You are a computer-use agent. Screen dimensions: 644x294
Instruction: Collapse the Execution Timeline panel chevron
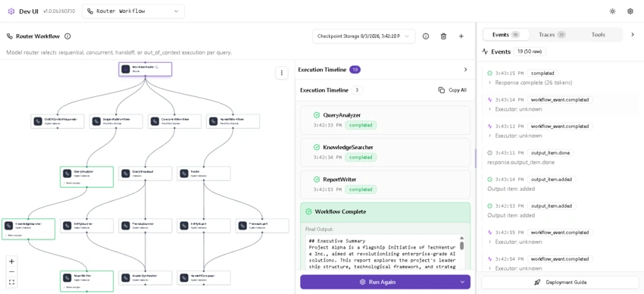coord(465,70)
